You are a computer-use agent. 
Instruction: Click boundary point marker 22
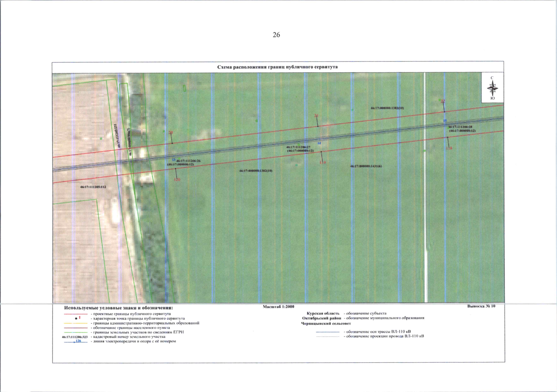443,101
